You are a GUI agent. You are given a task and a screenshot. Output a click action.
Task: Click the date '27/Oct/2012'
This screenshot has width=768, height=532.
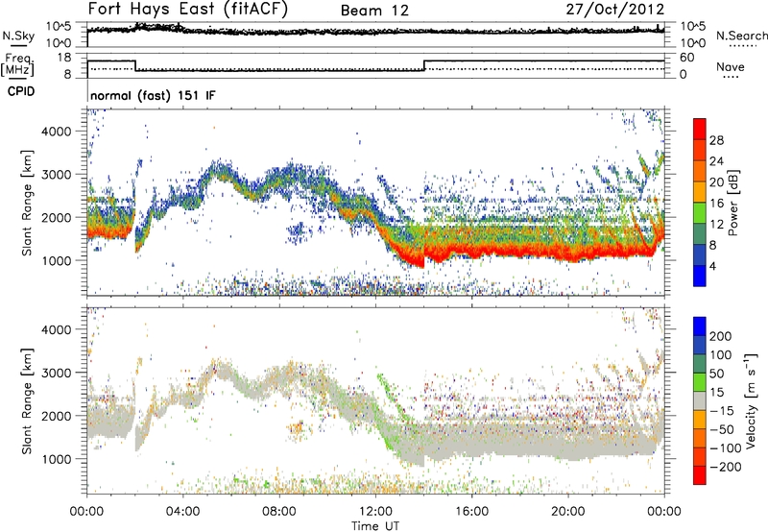[615, 10]
